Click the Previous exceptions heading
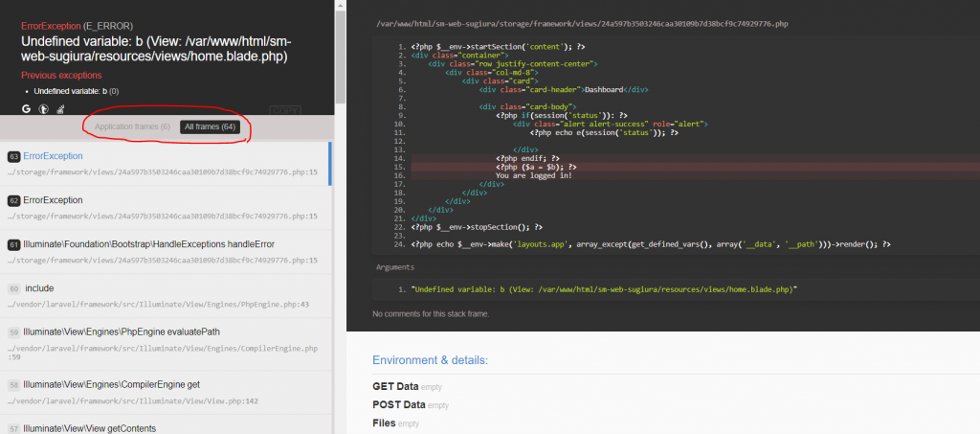This screenshot has width=980, height=434. coord(60,75)
